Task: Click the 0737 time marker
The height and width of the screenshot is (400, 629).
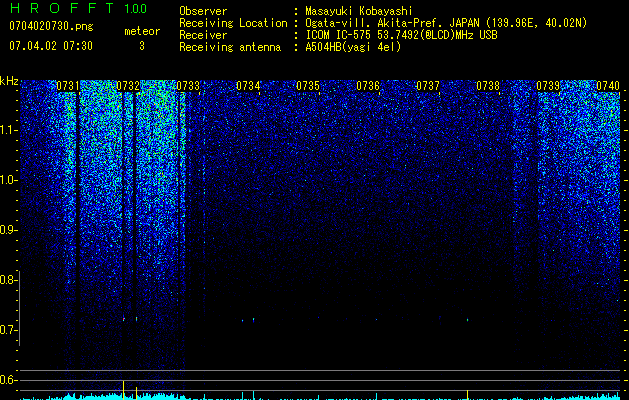Action: click(428, 86)
